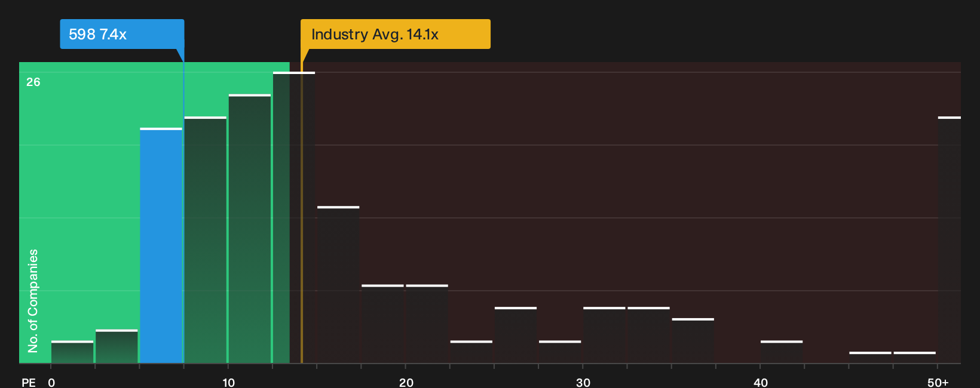Click the first small bar at PE 0
Screen dimensions: 980x388
coord(72,352)
